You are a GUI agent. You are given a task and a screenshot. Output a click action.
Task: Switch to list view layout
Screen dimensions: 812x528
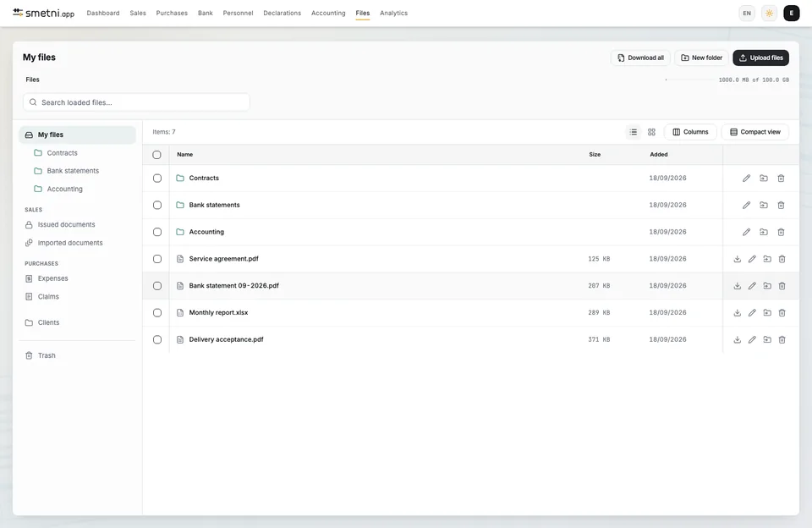pos(633,132)
